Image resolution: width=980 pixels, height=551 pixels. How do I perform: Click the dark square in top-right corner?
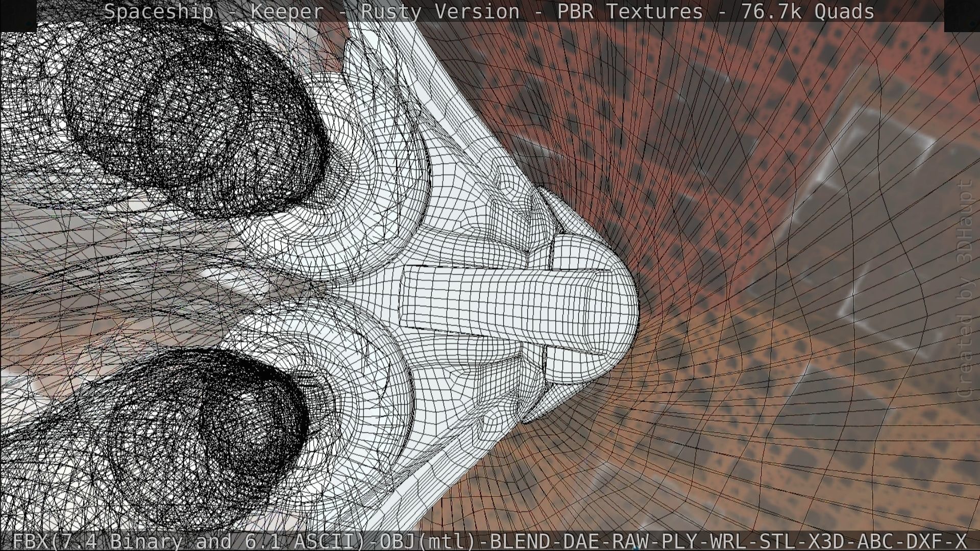962,15
